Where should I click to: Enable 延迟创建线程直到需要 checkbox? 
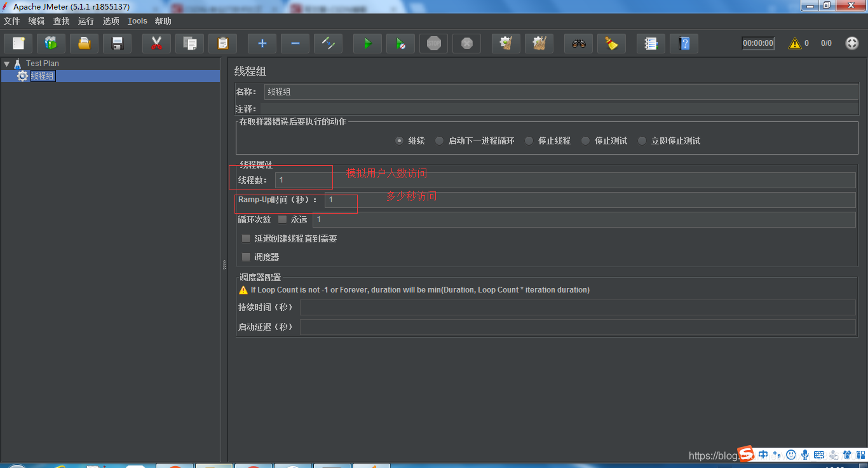pyautogui.click(x=246, y=238)
